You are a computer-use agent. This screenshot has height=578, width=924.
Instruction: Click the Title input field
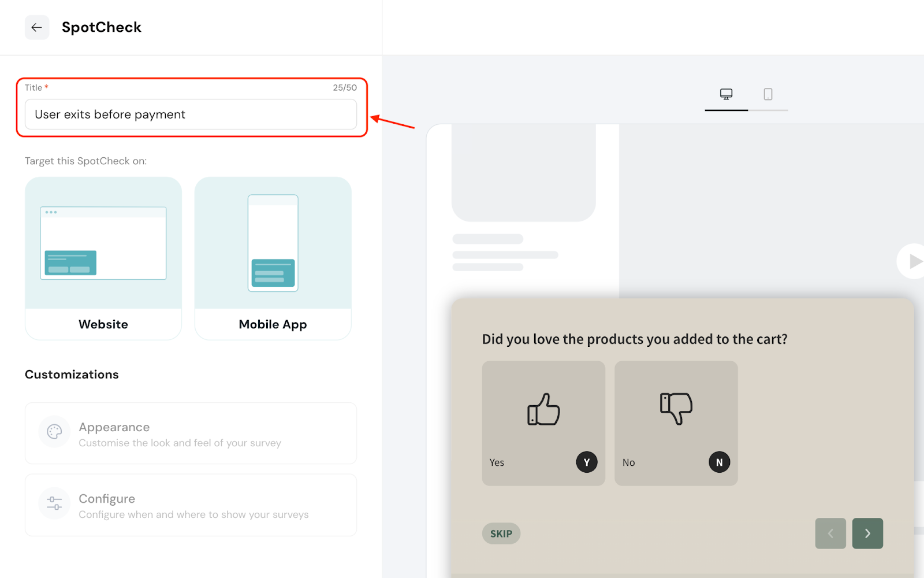pyautogui.click(x=191, y=114)
